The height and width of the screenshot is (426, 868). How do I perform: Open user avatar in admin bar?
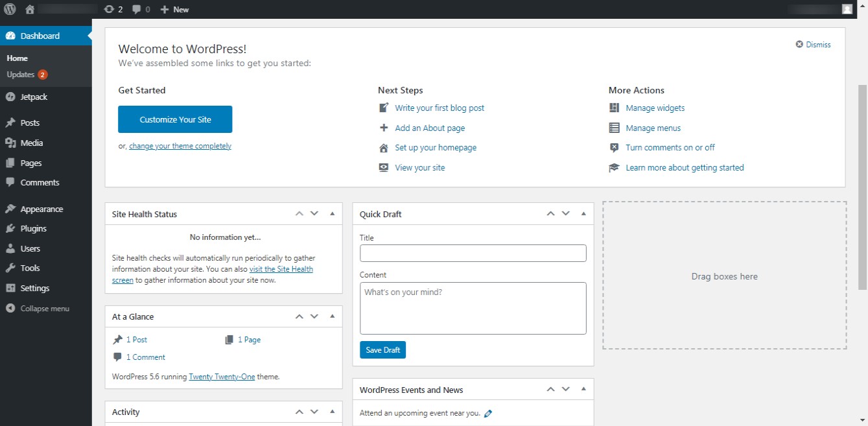coord(847,9)
